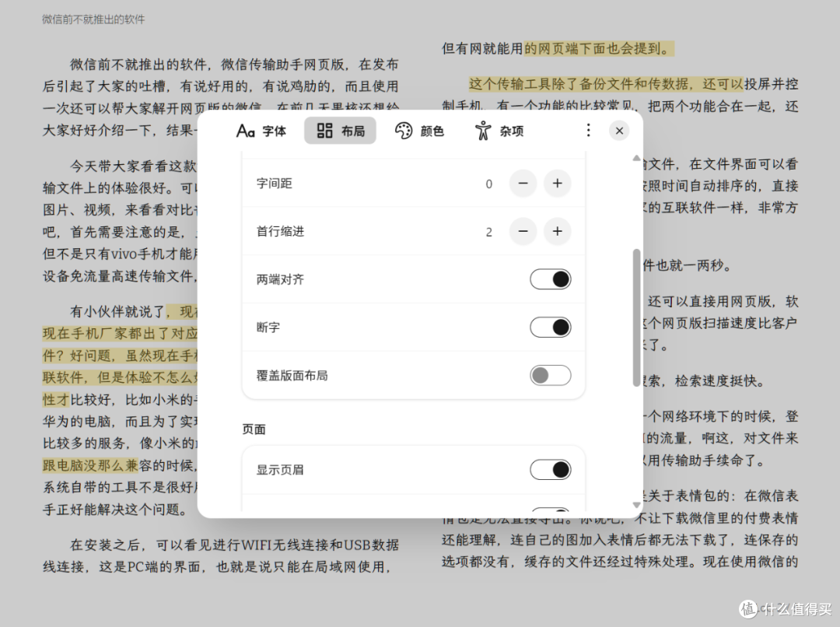Decrease 首行缩进 with minus button
Viewport: 840px width, 627px height.
(x=523, y=231)
